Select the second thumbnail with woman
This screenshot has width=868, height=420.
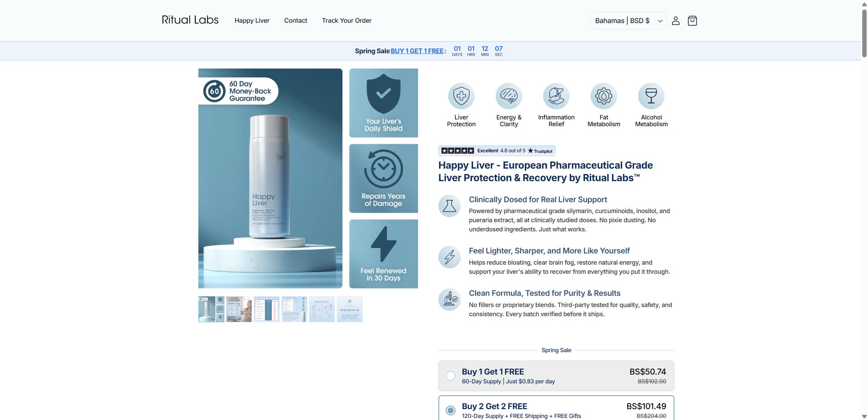(239, 309)
